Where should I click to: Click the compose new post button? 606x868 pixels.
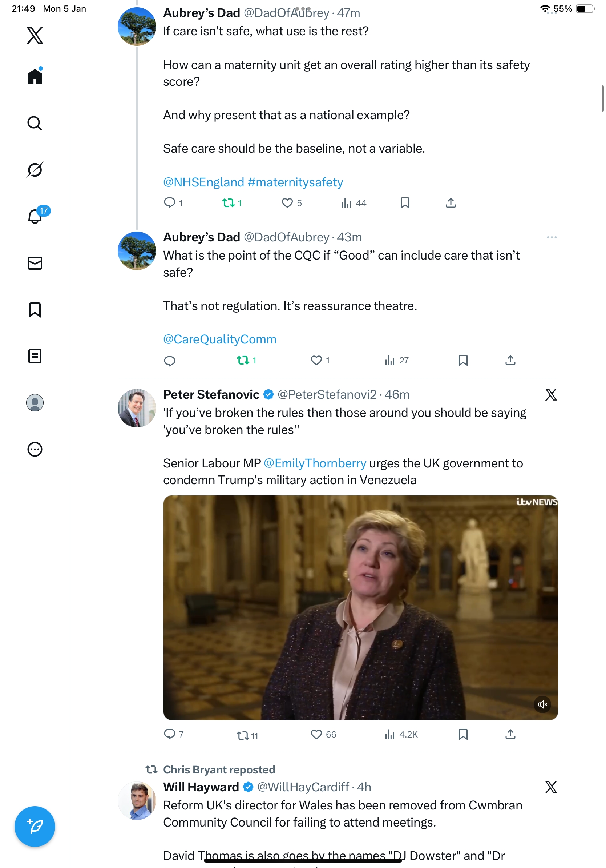pyautogui.click(x=35, y=826)
